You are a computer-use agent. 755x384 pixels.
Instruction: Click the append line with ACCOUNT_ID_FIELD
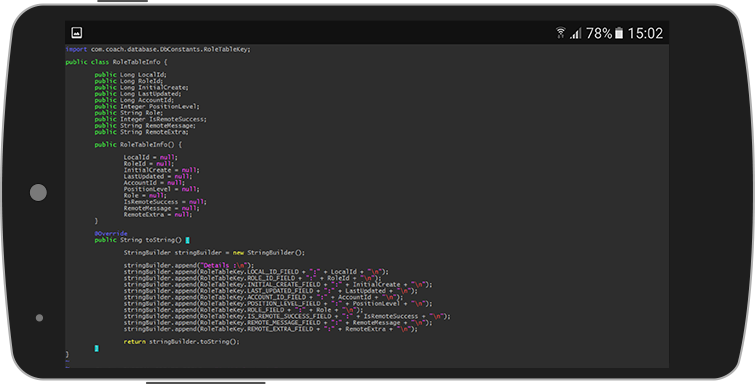[263, 297]
